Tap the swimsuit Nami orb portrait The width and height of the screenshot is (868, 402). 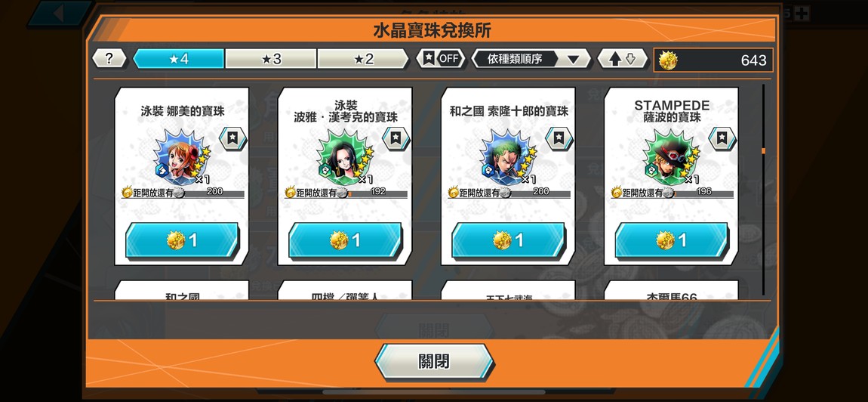[182, 157]
